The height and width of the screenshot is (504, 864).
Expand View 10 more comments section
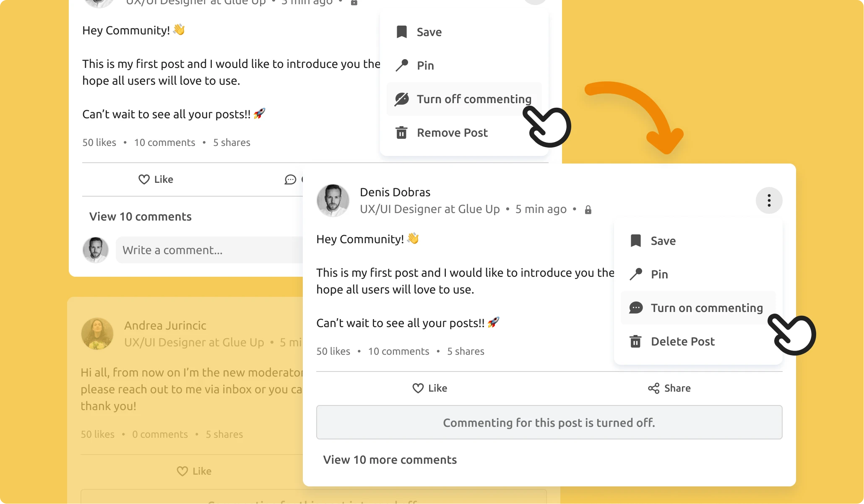(x=389, y=460)
